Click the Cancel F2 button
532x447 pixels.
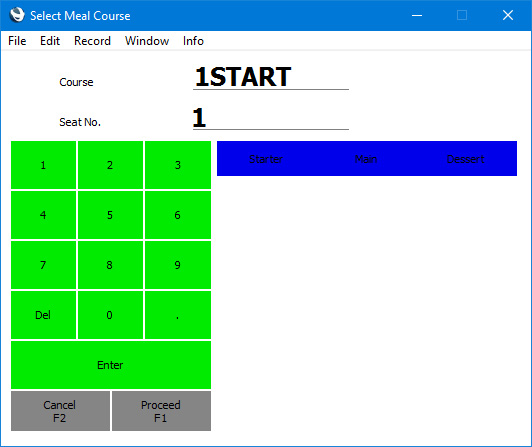[x=60, y=411]
